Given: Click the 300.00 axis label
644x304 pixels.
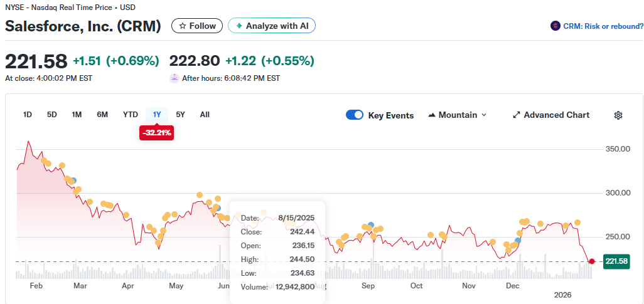Looking at the screenshot, I should 618,193.
